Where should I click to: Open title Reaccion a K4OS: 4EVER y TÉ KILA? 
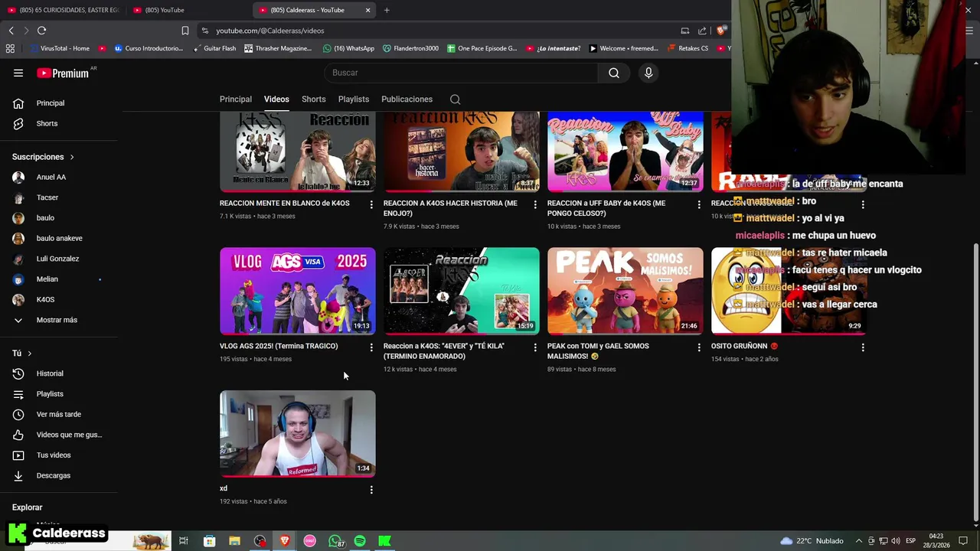click(444, 351)
